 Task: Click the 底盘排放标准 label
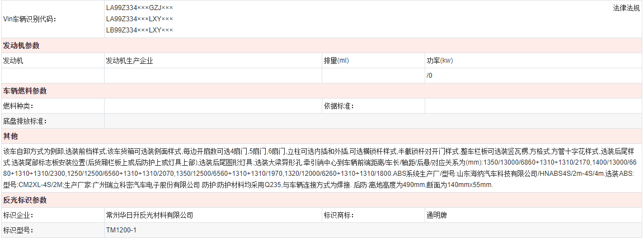pos(25,121)
